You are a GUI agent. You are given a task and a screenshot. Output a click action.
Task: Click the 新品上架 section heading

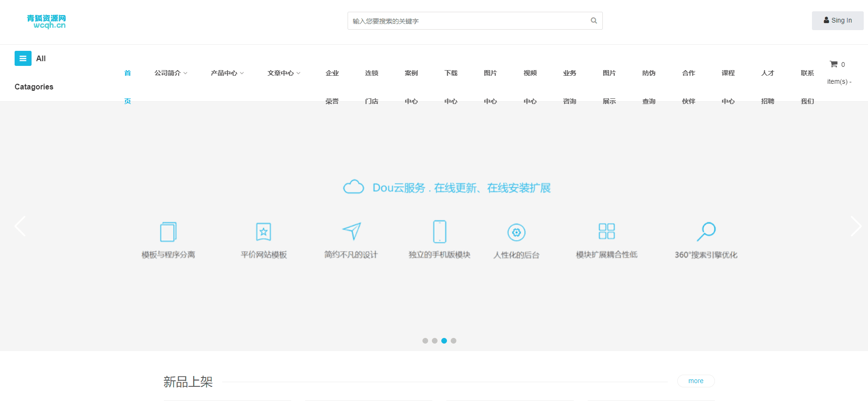coord(188,382)
